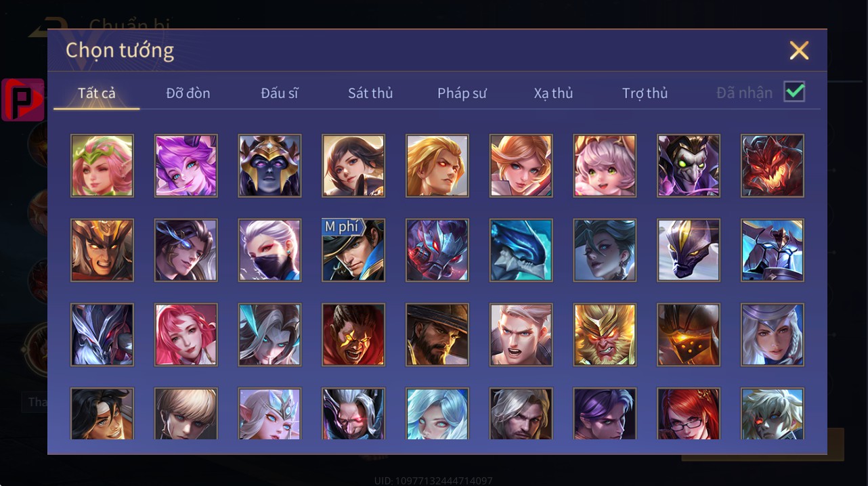The height and width of the screenshot is (486, 868).
Task: Select the pink-haired hero with green leaf crown
Action: pyautogui.click(x=102, y=166)
